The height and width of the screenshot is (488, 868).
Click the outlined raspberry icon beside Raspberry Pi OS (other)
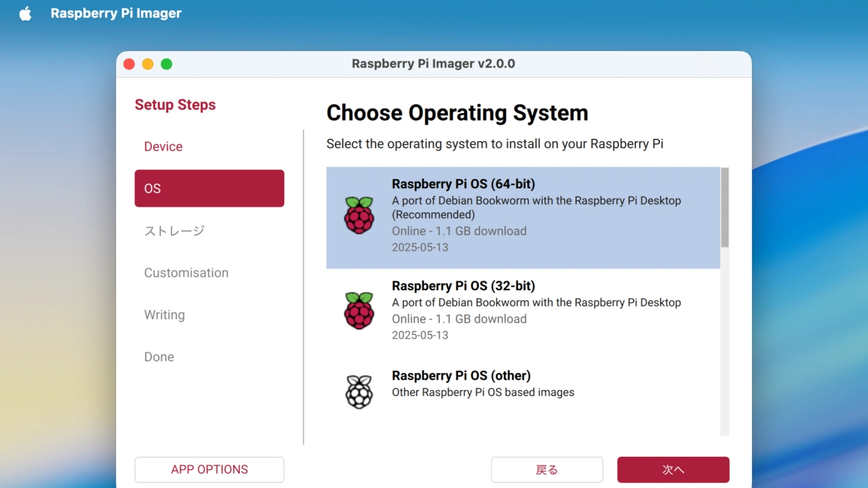click(x=359, y=391)
